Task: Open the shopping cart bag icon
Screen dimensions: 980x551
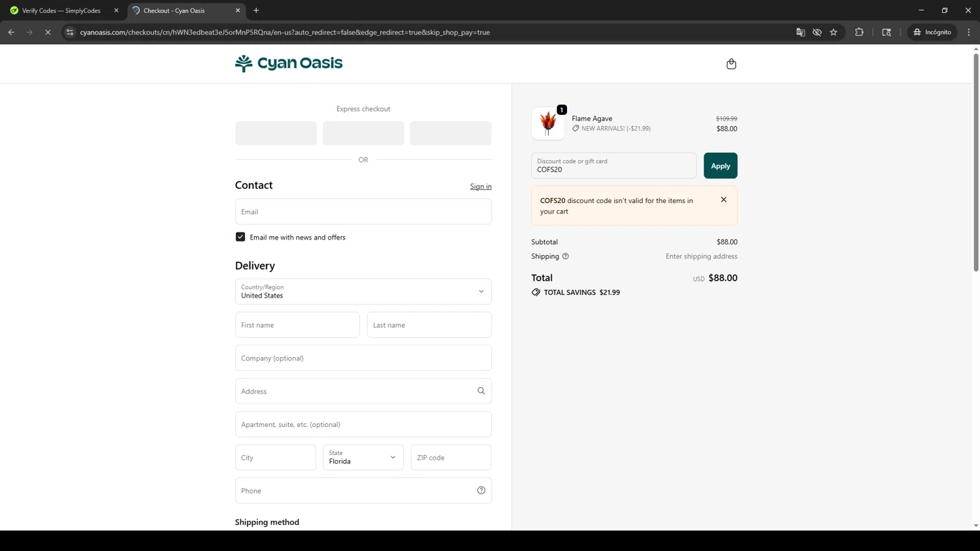Action: tap(731, 63)
